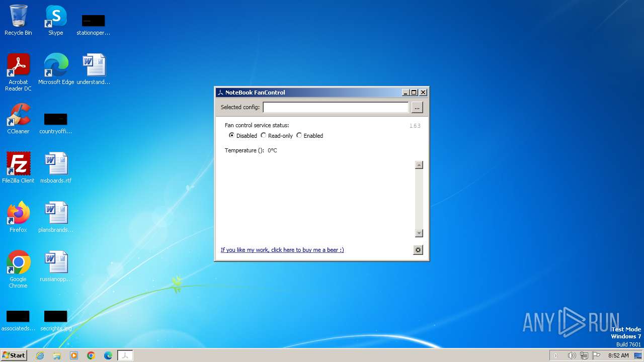644x362 pixels.
Task: Open Edge from the taskbar
Action: 108,355
